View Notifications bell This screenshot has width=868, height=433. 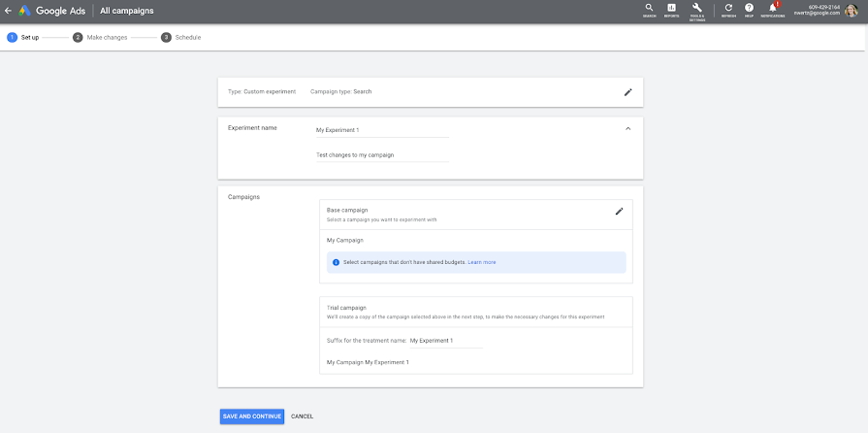[773, 10]
